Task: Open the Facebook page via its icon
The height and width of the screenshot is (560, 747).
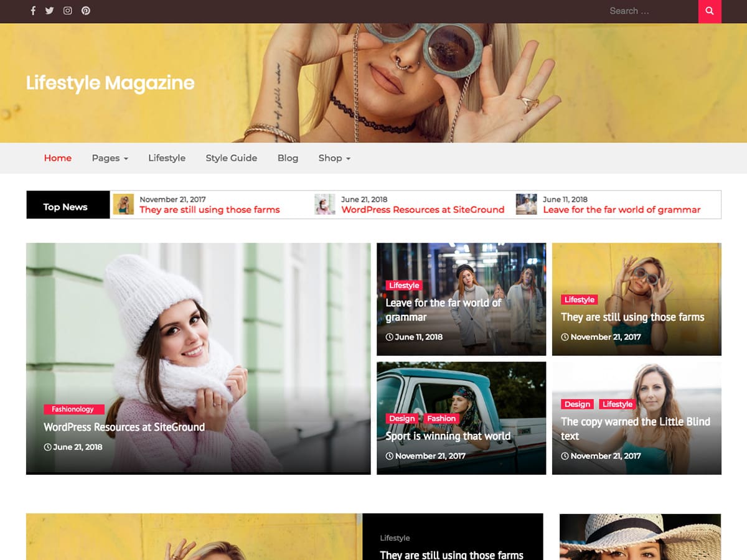Action: [x=32, y=11]
